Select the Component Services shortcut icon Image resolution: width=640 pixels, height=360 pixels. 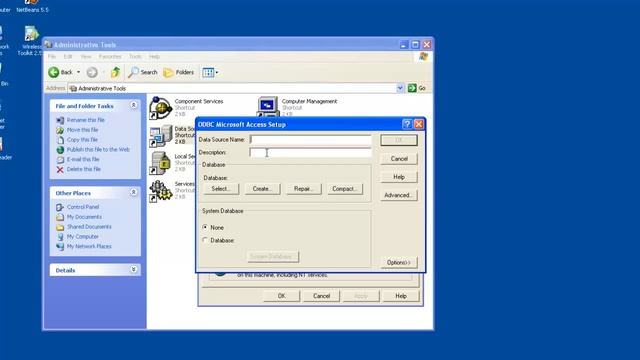click(x=160, y=108)
